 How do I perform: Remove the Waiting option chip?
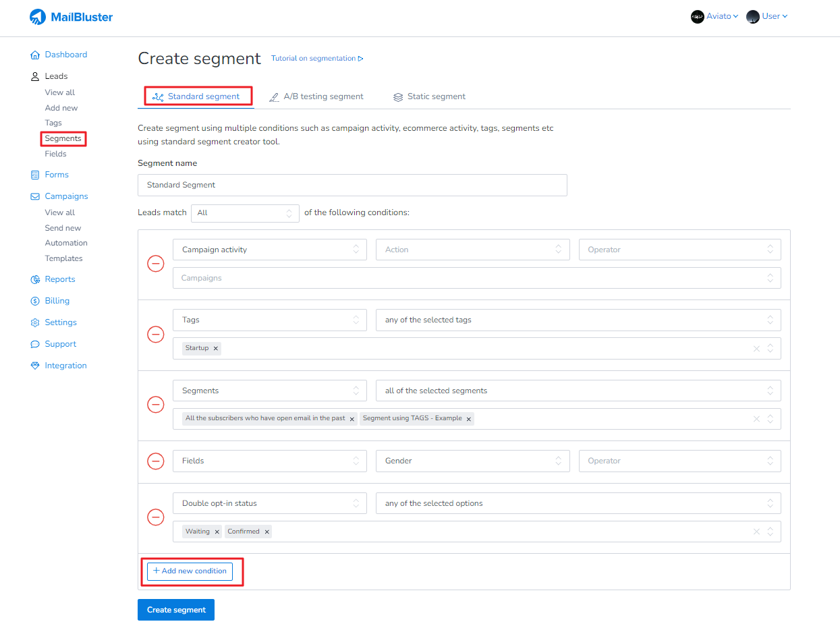217,532
